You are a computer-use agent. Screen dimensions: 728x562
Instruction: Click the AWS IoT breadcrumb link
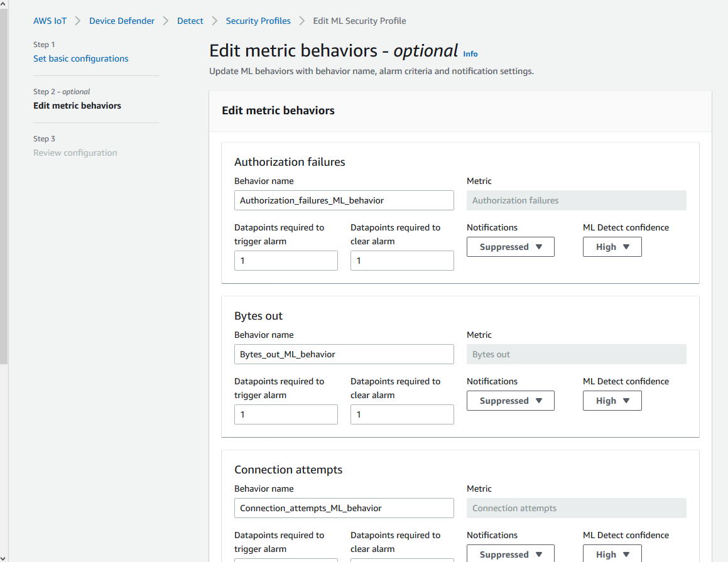coord(50,20)
